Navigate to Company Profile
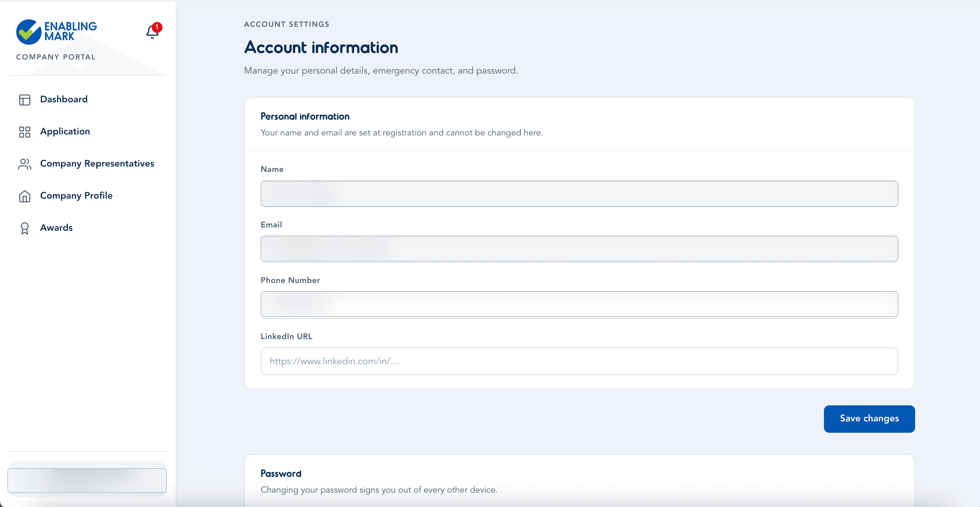The height and width of the screenshot is (507, 980). click(x=76, y=195)
